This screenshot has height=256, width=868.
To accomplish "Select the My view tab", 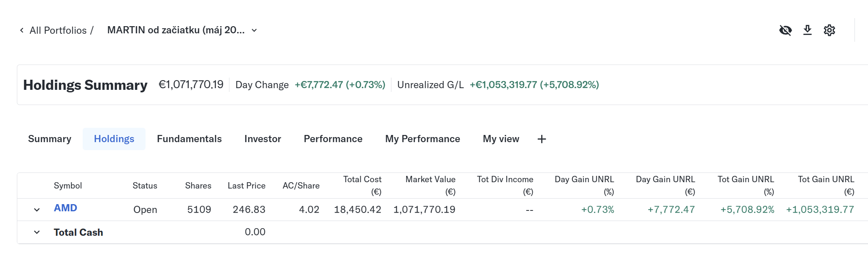I will [x=501, y=139].
